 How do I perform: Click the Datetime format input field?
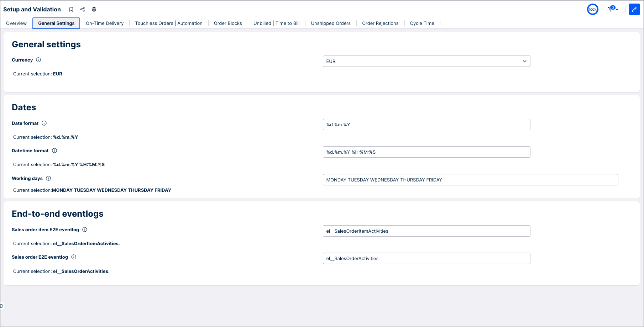[426, 152]
